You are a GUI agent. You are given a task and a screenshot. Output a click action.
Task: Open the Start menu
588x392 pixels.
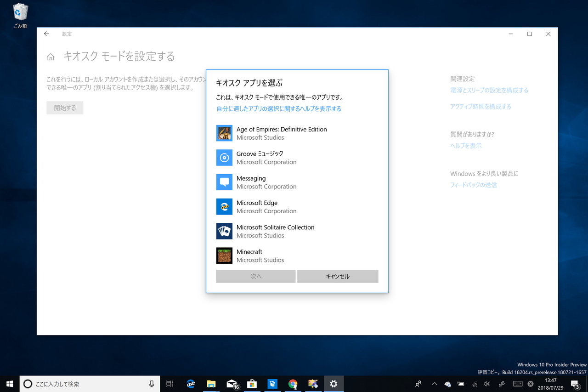tap(9, 384)
